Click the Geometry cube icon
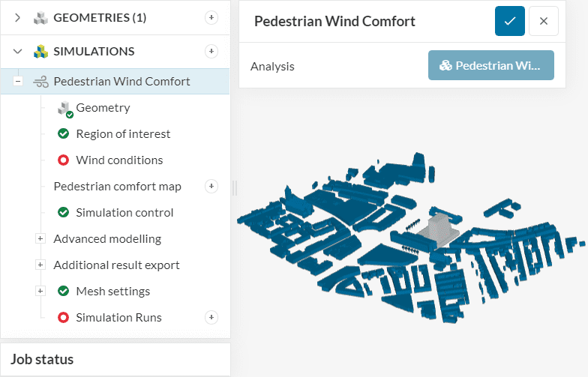The height and width of the screenshot is (377, 588). [64, 109]
